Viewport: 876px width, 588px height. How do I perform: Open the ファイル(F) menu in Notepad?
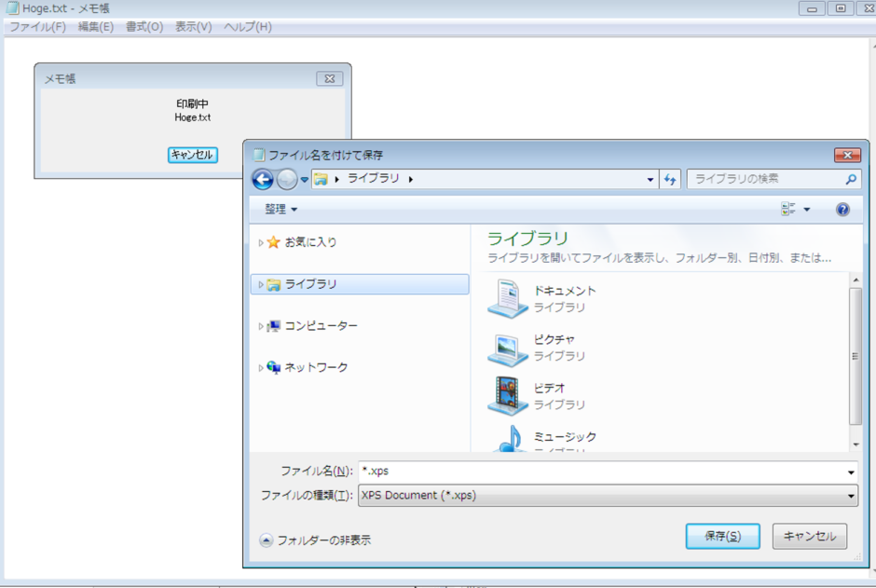pos(37,27)
